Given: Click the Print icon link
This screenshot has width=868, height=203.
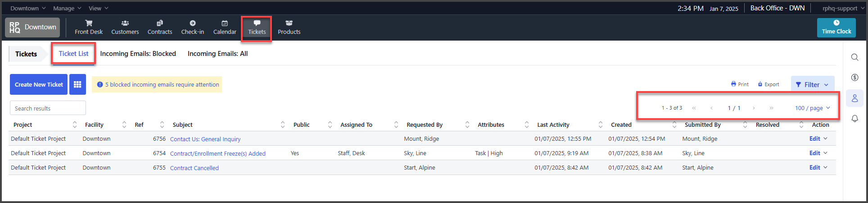Looking at the screenshot, I should [x=740, y=84].
